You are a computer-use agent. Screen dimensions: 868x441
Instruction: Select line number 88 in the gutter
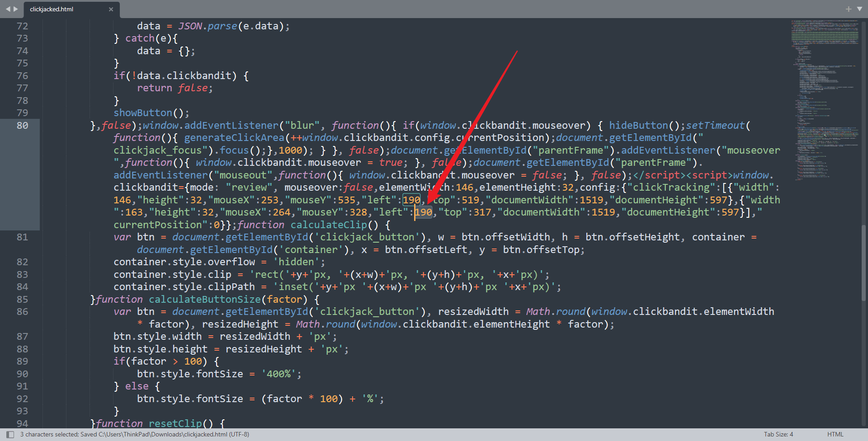22,349
